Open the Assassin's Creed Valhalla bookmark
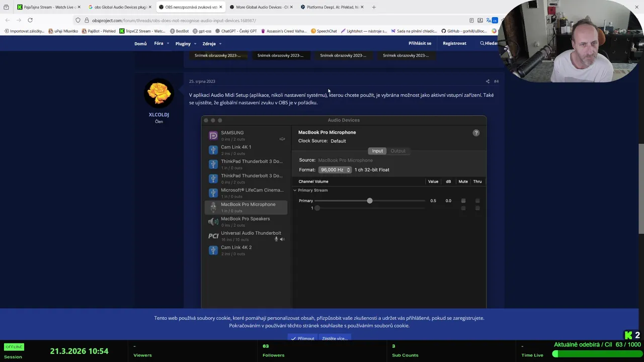Viewport: 644px width, 362px height. 283,31
